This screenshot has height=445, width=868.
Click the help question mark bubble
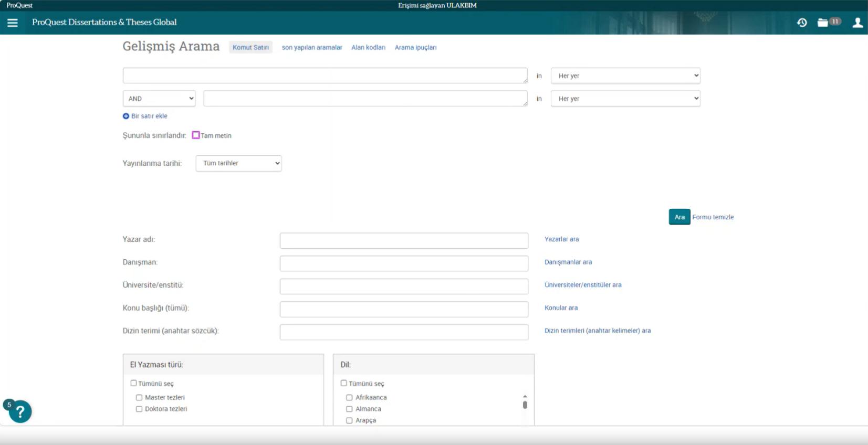pyautogui.click(x=20, y=412)
